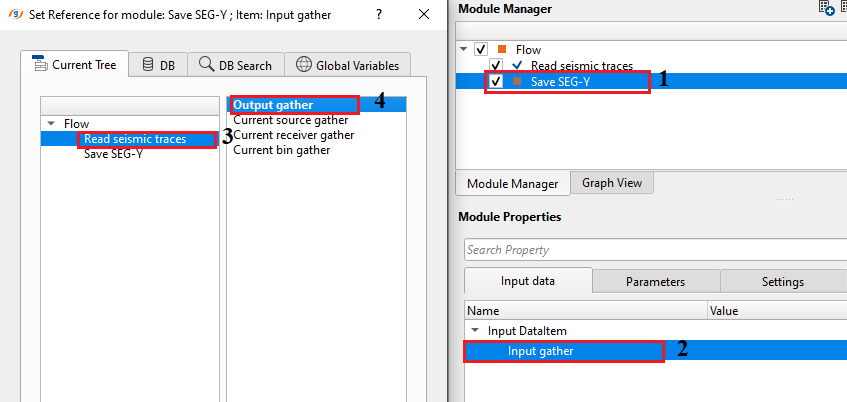Close the Set Reference dialog
Screen dimensions: 847x402
[x=425, y=16]
